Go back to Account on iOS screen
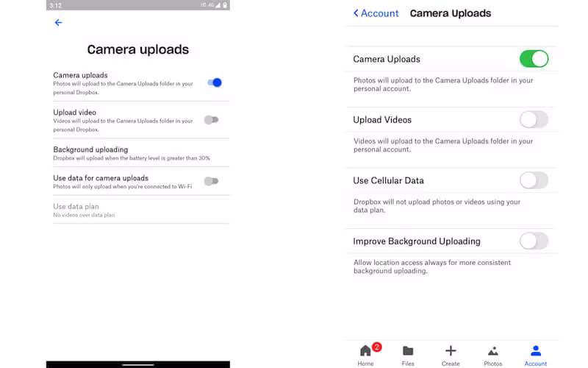Image resolution: width=588 pixels, height=368 pixels. click(x=376, y=13)
